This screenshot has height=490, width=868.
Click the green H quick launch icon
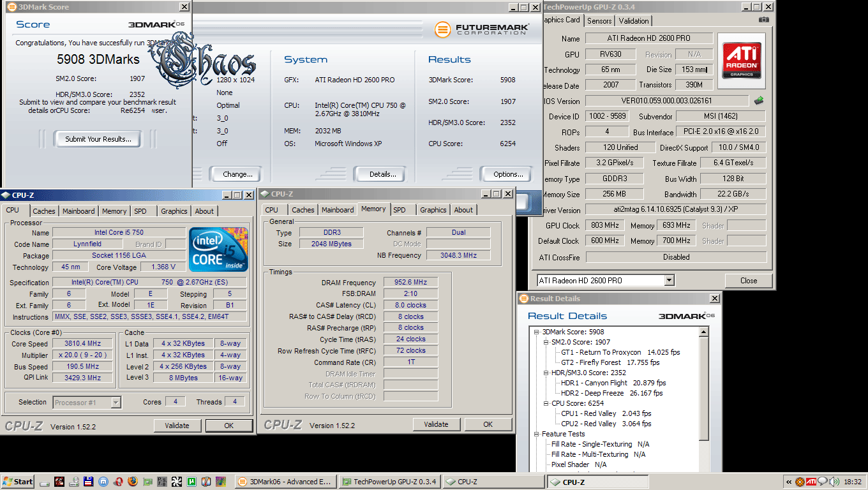[x=191, y=482]
